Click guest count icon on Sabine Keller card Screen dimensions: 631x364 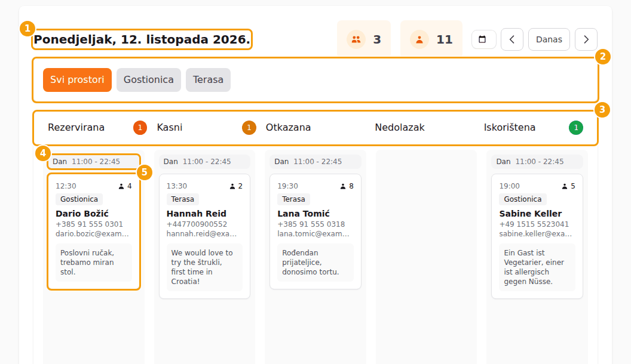(565, 186)
